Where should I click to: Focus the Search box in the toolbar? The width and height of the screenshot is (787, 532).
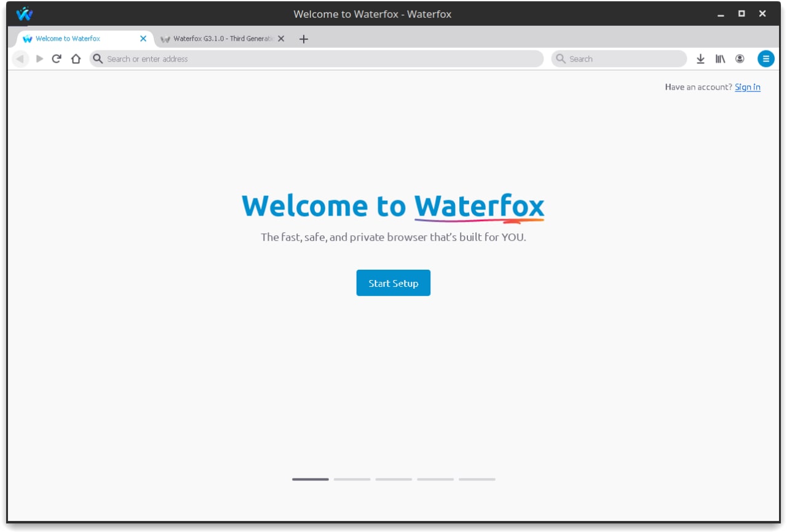point(619,59)
